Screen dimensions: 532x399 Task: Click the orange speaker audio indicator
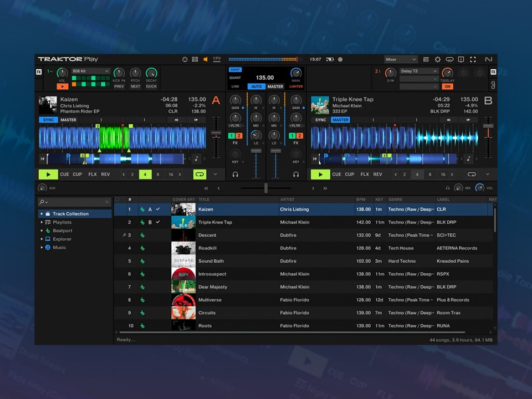[x=205, y=59]
